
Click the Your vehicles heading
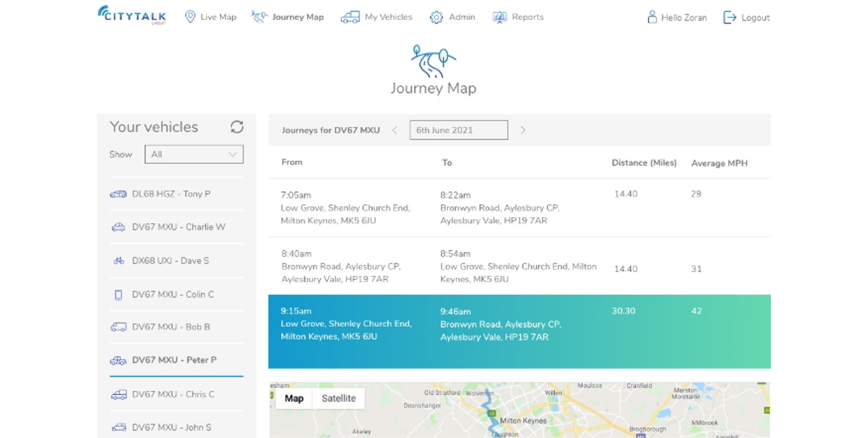coord(154,127)
